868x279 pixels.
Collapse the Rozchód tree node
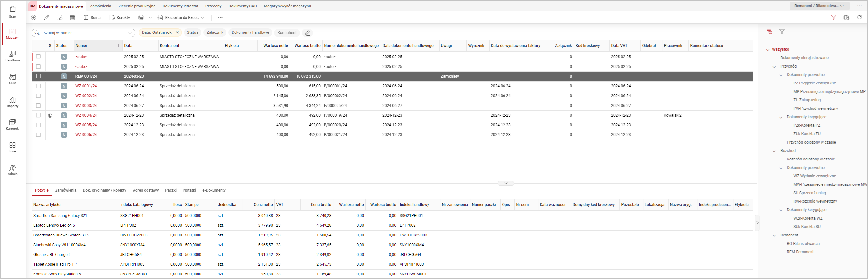[x=774, y=151]
